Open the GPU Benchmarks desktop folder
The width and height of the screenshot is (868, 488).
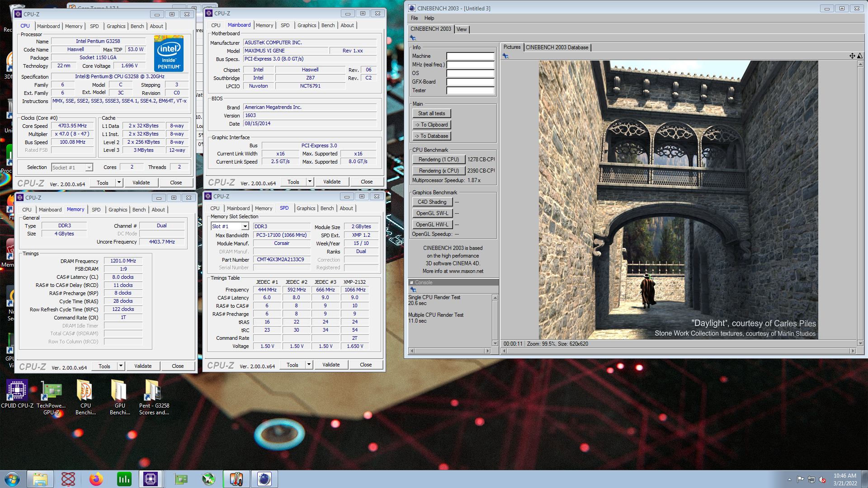click(x=120, y=397)
